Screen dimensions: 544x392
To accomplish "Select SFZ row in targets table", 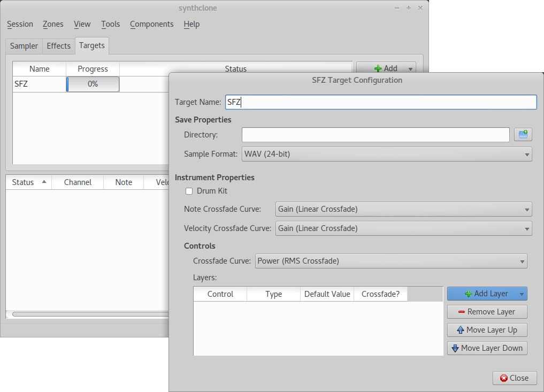I will click(x=91, y=84).
